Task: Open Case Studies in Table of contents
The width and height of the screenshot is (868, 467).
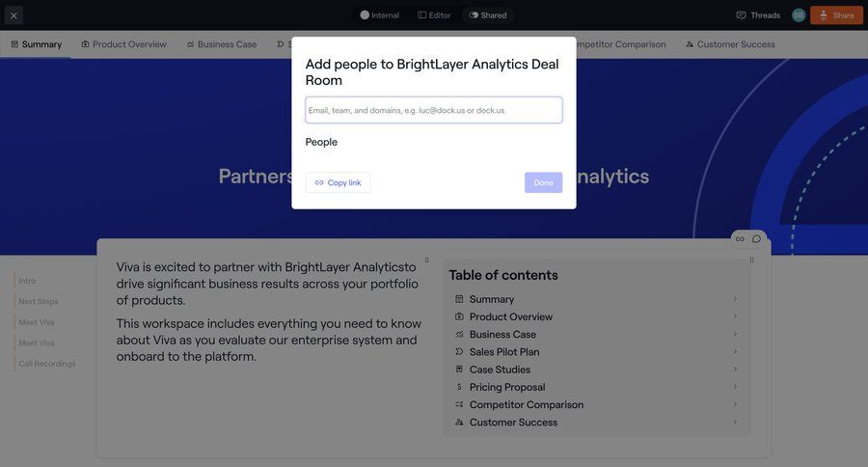Action: point(597,370)
